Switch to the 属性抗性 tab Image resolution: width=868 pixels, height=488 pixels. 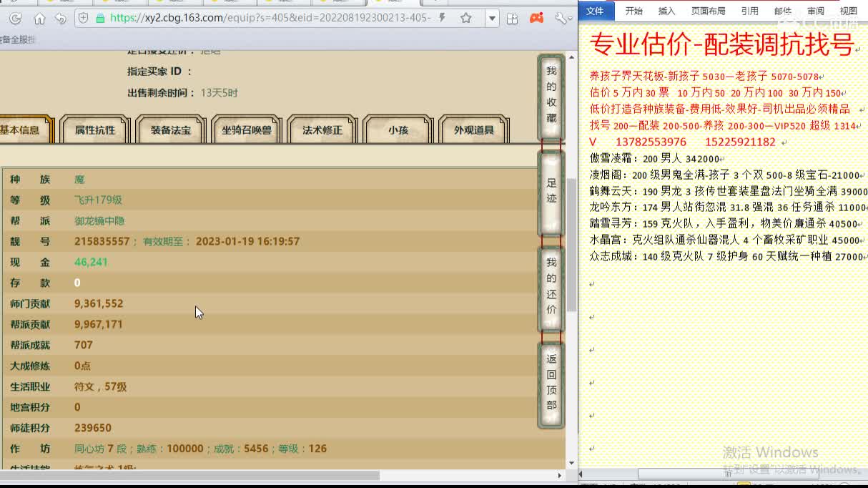[x=95, y=130]
